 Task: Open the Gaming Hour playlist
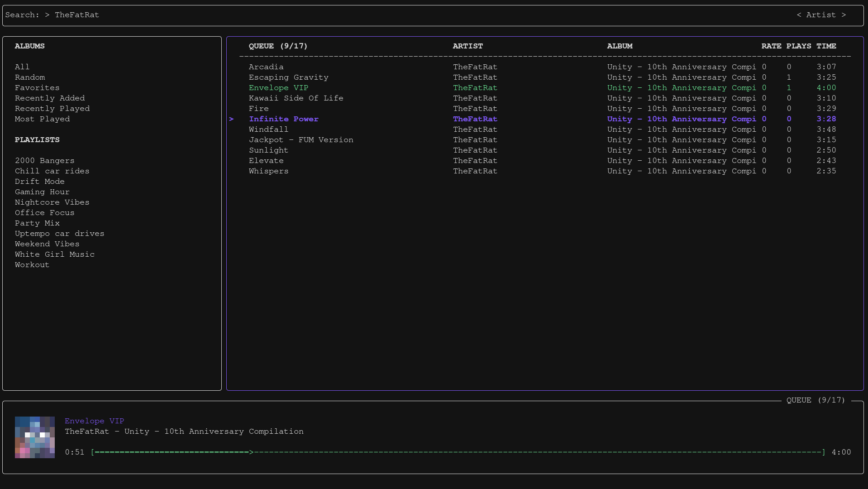[x=42, y=192]
